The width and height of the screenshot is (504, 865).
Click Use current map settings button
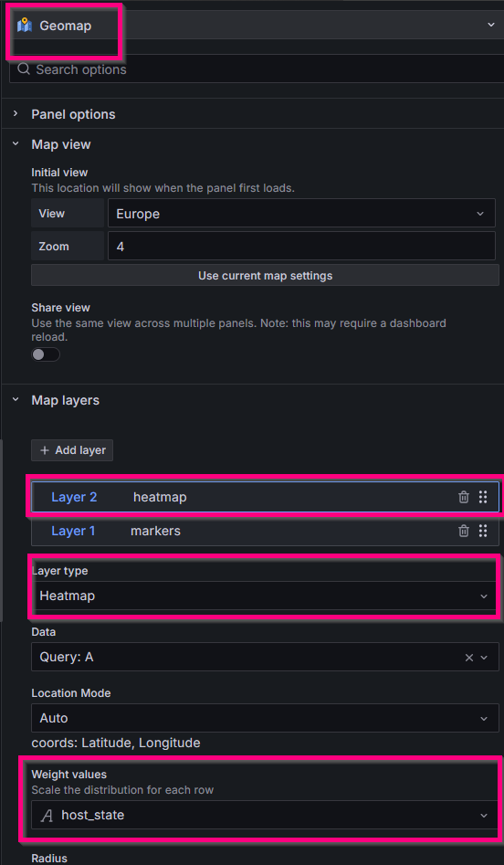[x=265, y=275]
